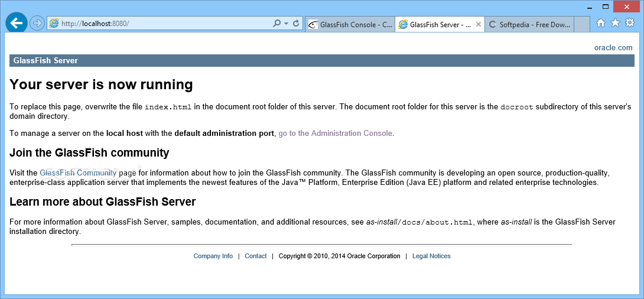The image size is (644, 299).
Task: Switch to GlassFish Console tab
Action: point(350,25)
